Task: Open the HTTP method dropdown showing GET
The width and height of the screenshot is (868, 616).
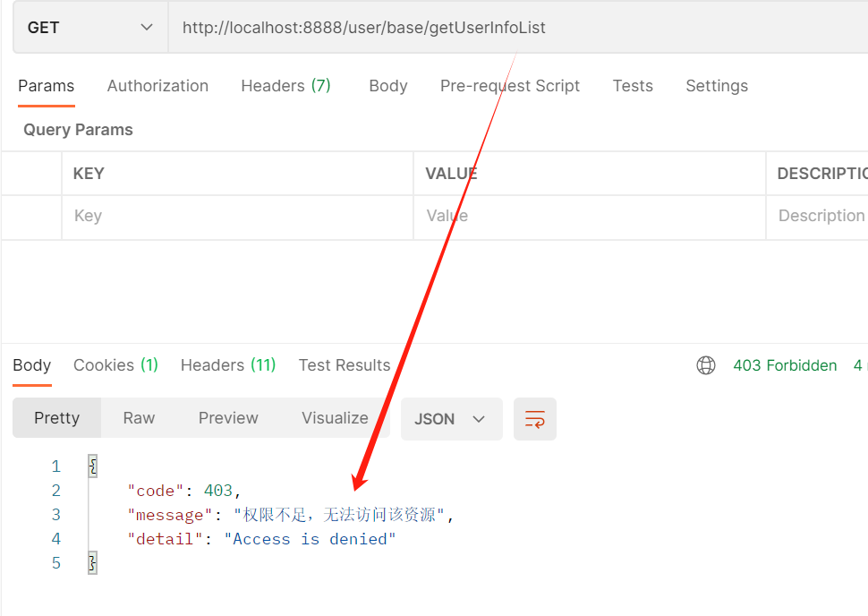Action: coord(89,28)
